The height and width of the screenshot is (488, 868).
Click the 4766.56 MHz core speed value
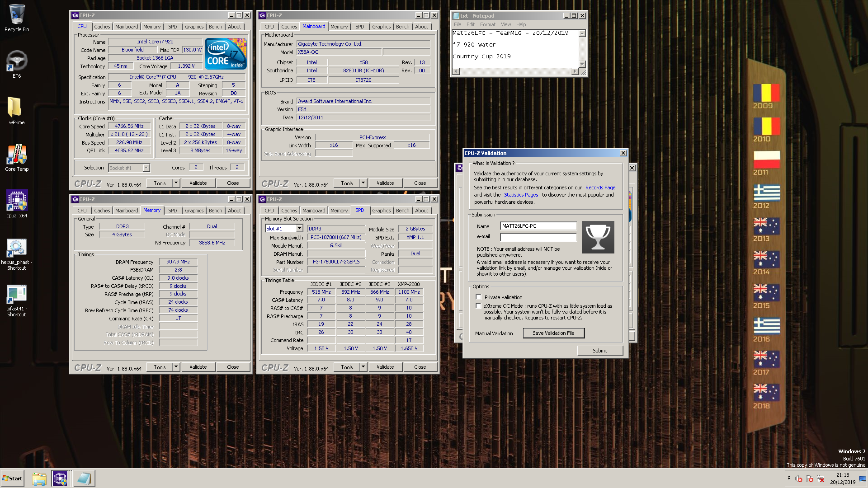tap(129, 127)
